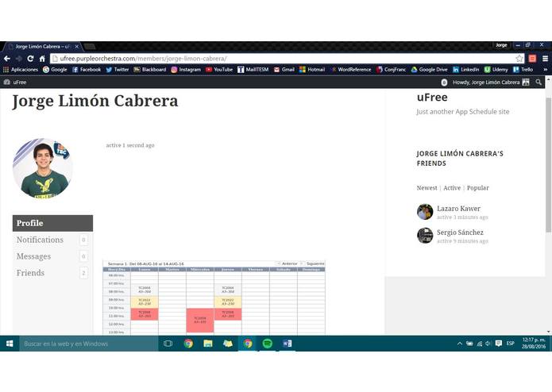Screen dimensions: 552x392
Task: Open the Google bookmark
Action: point(55,70)
